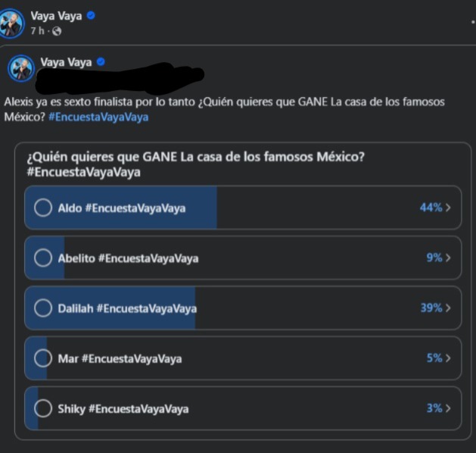Image resolution: width=476 pixels, height=453 pixels.
Task: Click the public globe privacy icon
Action: pos(57,31)
